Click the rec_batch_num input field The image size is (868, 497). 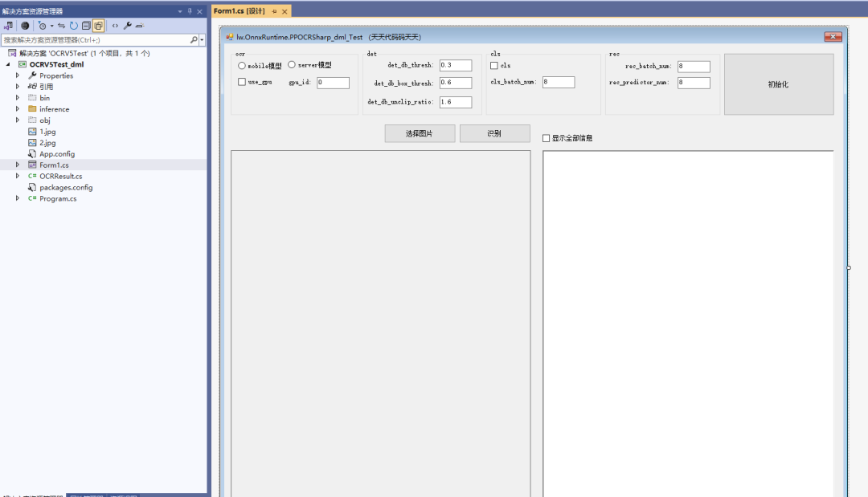(x=694, y=67)
